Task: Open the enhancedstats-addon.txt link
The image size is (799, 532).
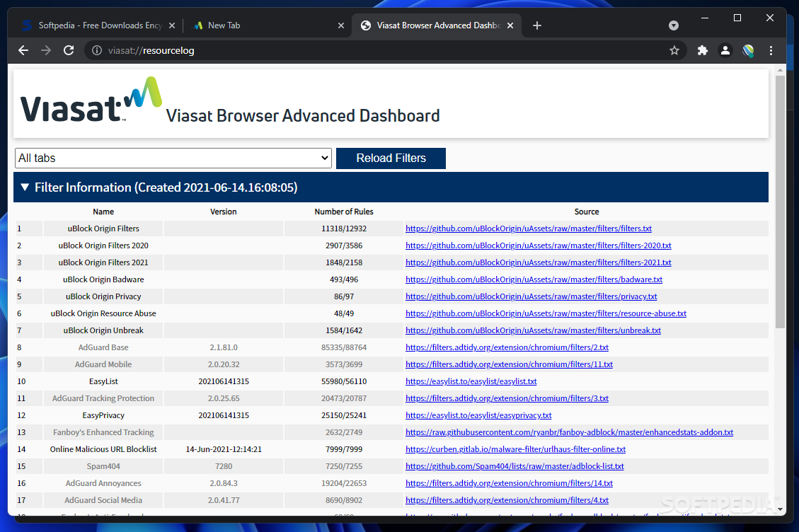Action: point(569,433)
